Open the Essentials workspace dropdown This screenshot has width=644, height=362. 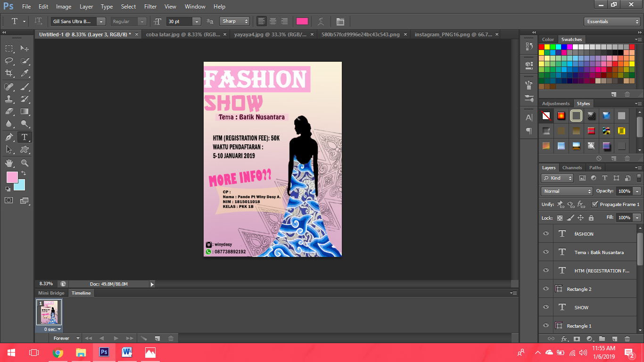(611, 22)
